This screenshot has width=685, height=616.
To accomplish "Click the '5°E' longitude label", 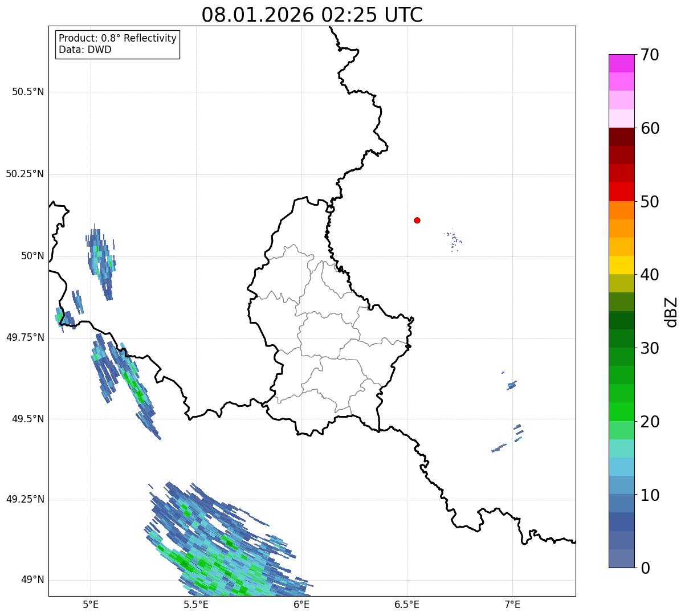I will point(91,604).
